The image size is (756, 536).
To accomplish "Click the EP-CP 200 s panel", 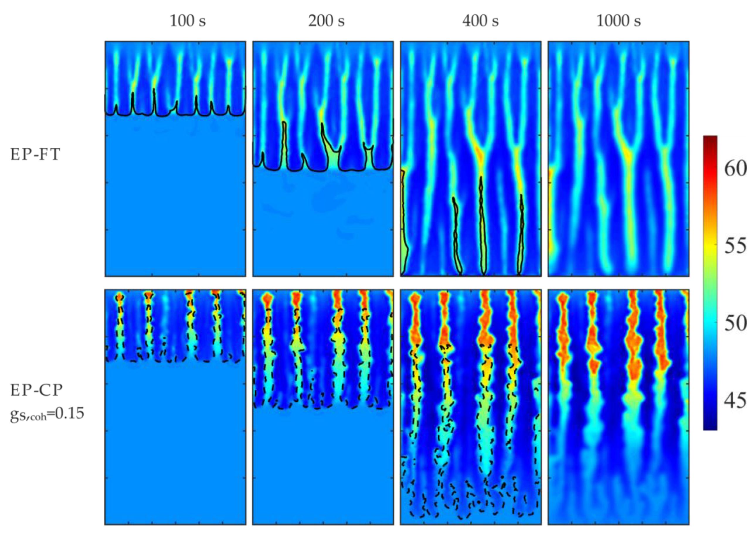I will (x=323, y=407).
